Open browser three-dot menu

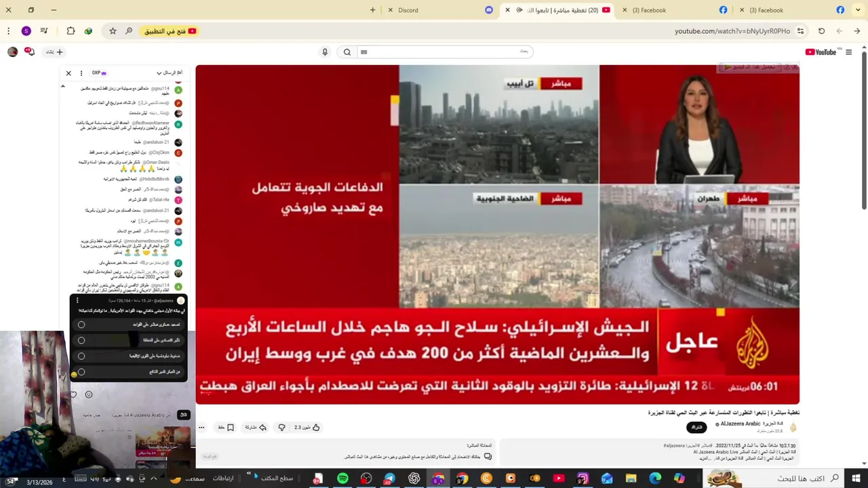click(8, 31)
